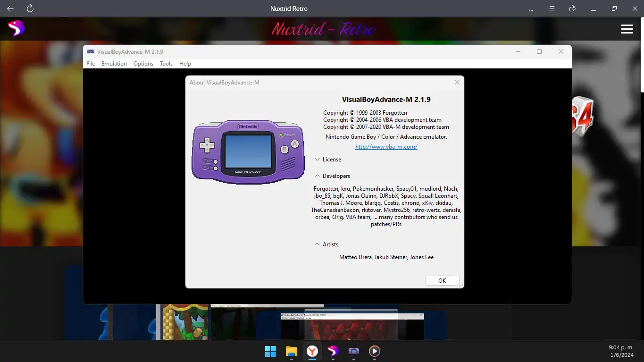Close the VisualBoyAdvance-M window
644x362 pixels.
point(561,51)
